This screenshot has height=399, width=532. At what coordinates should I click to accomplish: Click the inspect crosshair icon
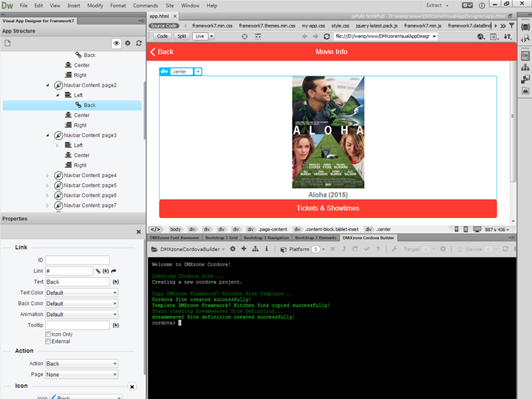coord(245,36)
